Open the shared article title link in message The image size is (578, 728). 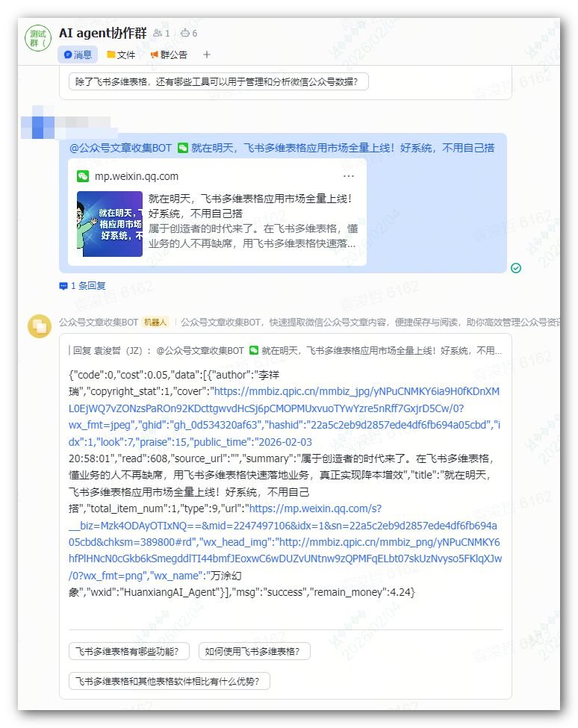click(x=343, y=148)
